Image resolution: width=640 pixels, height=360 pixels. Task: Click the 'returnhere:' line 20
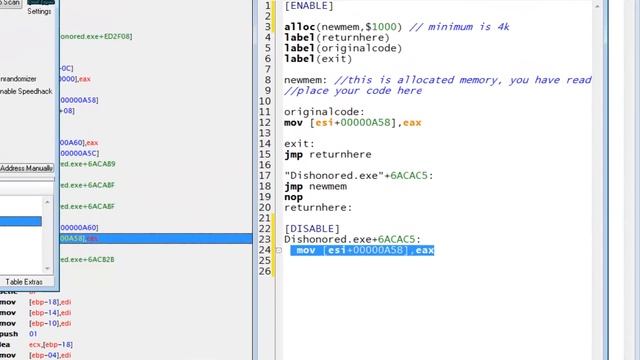(x=318, y=207)
